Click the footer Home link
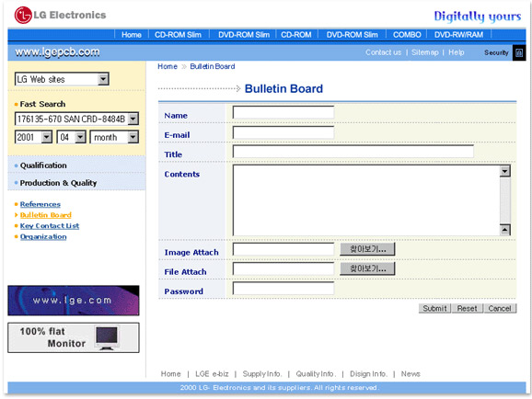 [170, 373]
